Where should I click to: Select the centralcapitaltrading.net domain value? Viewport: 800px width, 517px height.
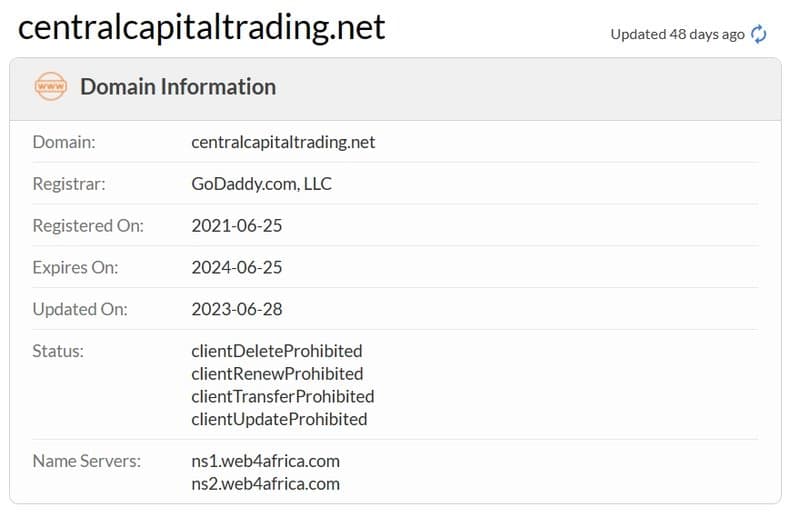click(x=283, y=142)
